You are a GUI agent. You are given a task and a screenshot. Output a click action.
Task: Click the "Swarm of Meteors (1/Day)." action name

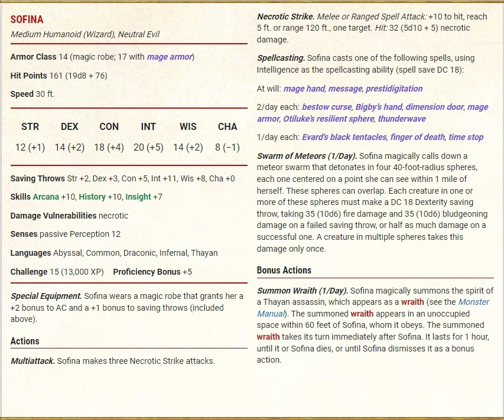(307, 156)
